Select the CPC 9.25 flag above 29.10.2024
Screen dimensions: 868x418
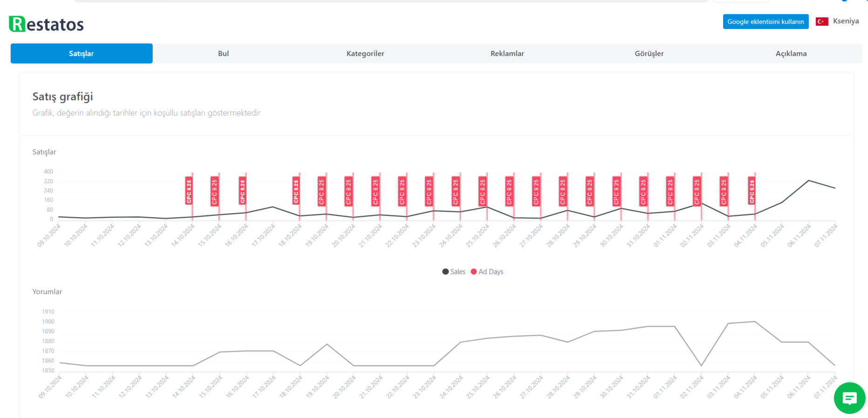pyautogui.click(x=590, y=191)
